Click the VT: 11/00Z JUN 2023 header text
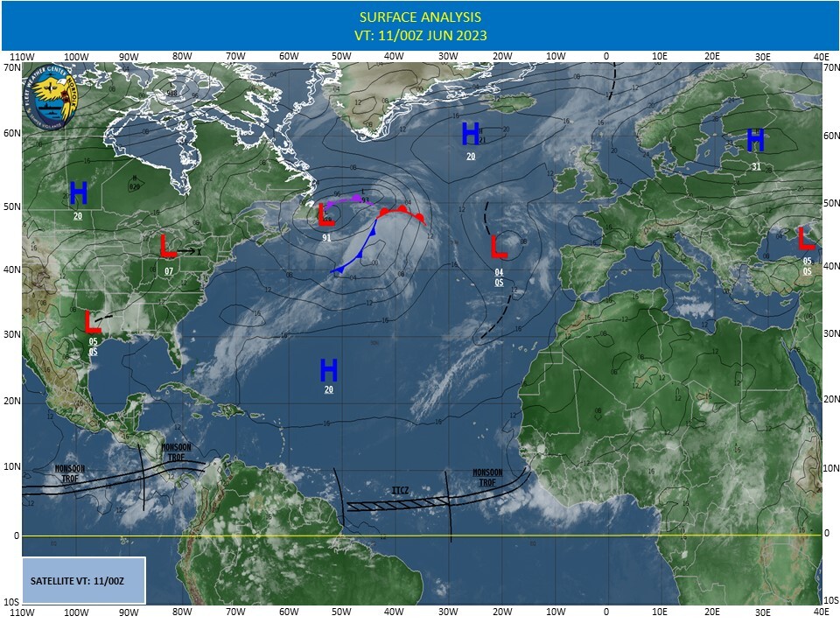 tap(420, 35)
